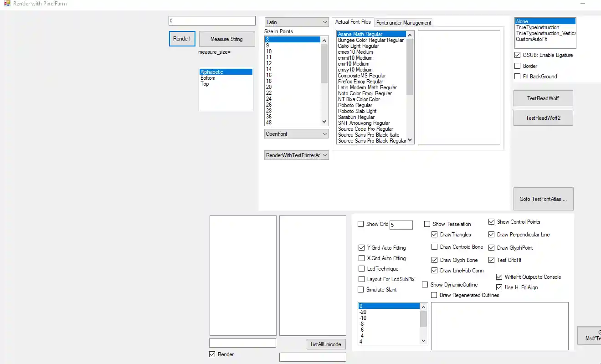Click the Render! button

click(x=182, y=39)
